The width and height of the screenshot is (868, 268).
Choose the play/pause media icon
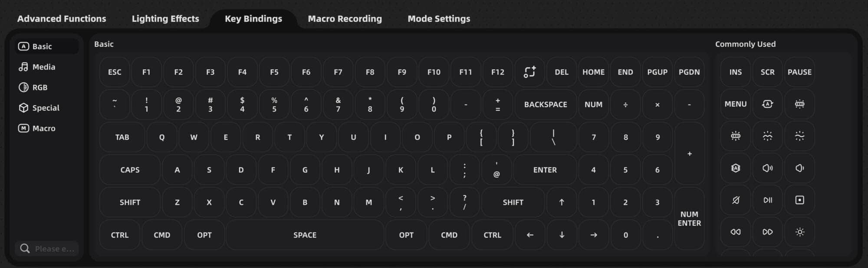767,200
